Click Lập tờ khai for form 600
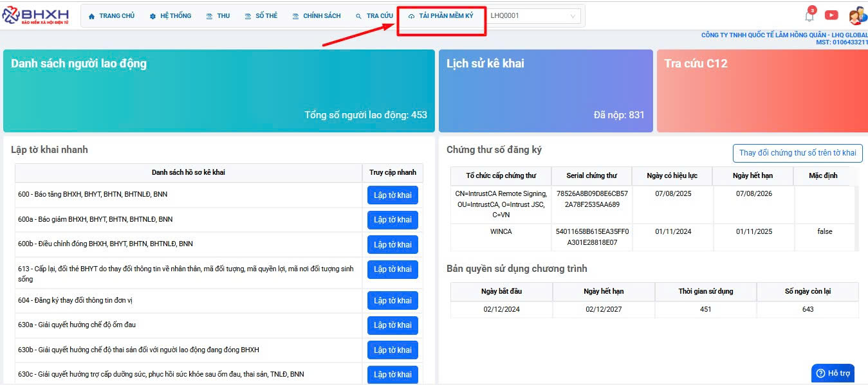The image size is (868, 385). [x=392, y=195]
